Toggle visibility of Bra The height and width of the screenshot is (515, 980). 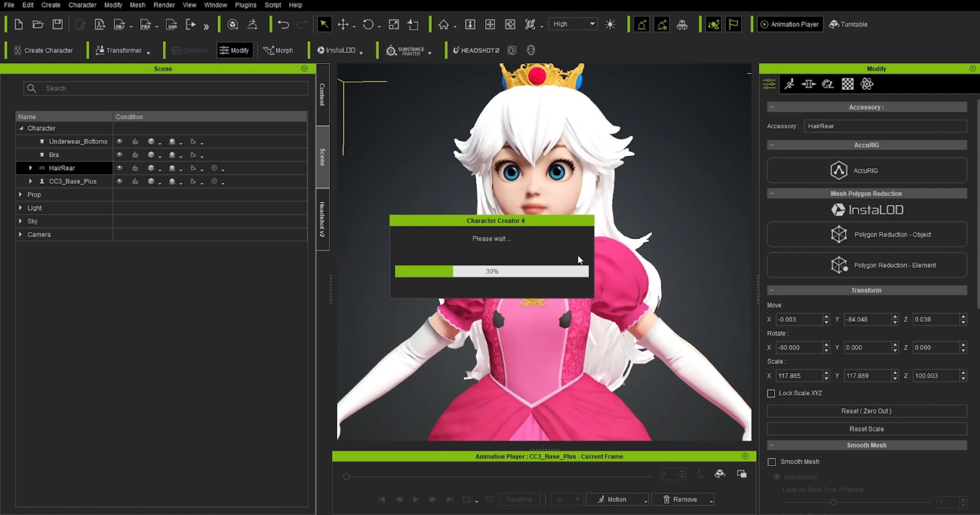pos(119,155)
